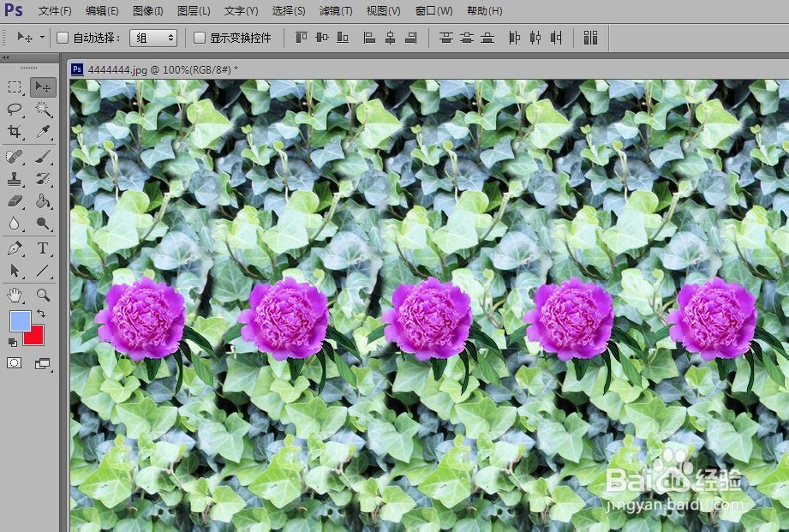Enable the 显示变换控件 checkbox
The height and width of the screenshot is (532, 789).
(200, 38)
